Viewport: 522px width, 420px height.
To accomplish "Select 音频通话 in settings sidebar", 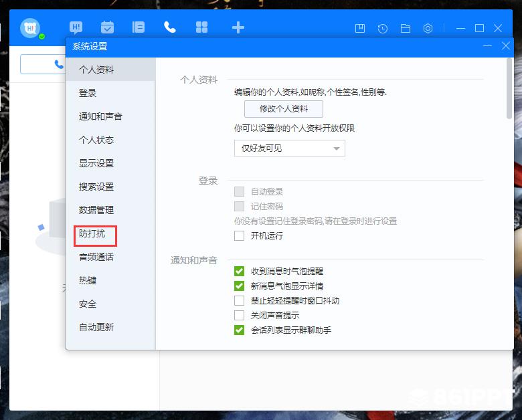I will point(110,257).
